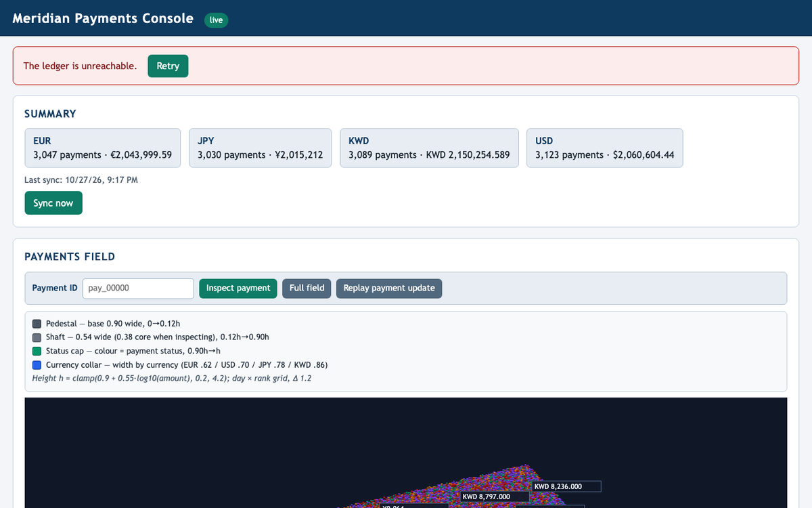Click "Shaft — 0.54 wide" legend text
812x508 pixels.
tap(158, 337)
